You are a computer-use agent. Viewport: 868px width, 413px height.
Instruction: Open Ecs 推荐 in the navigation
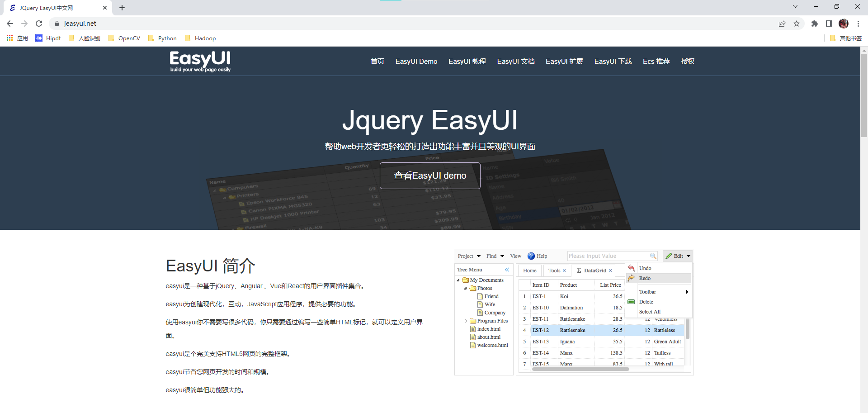[x=656, y=62]
